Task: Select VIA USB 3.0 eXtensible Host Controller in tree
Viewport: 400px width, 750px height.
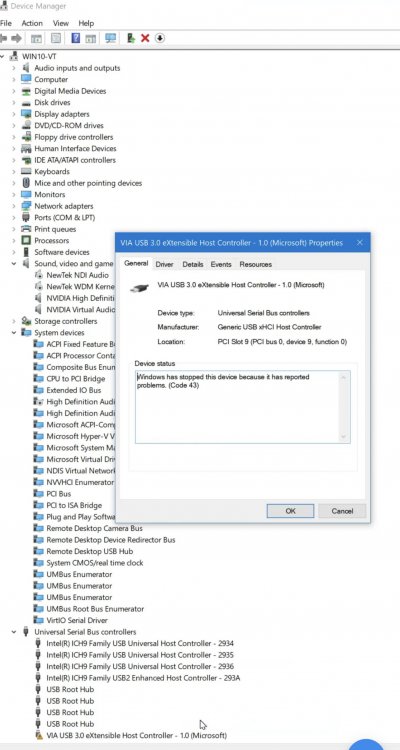Action: click(136, 735)
